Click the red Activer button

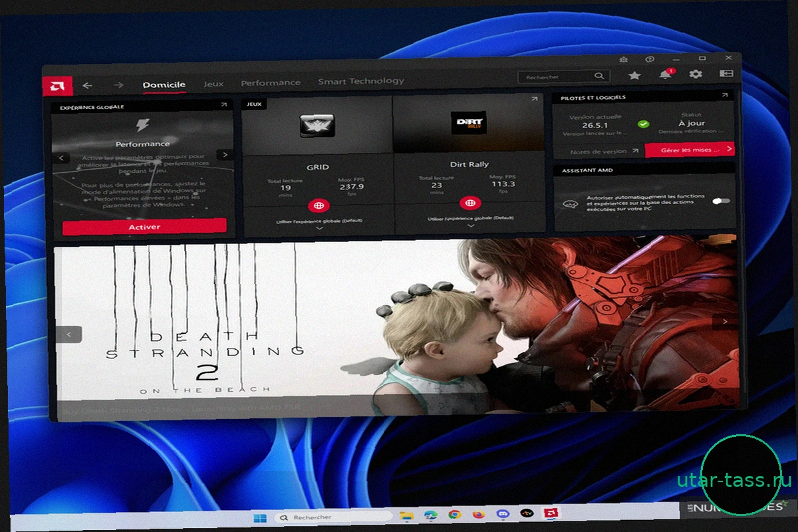point(144,227)
